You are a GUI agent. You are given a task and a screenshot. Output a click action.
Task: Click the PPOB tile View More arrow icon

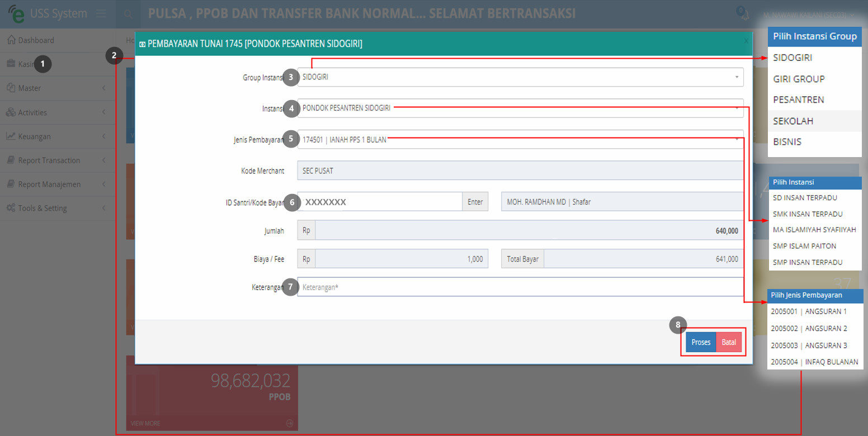pyautogui.click(x=289, y=423)
